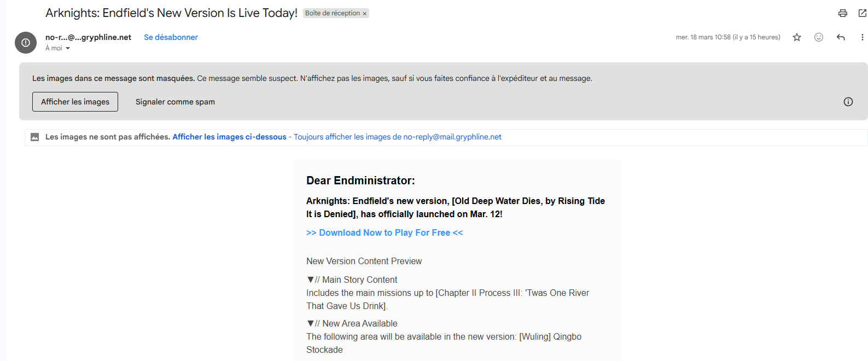Star this email message

797,37
